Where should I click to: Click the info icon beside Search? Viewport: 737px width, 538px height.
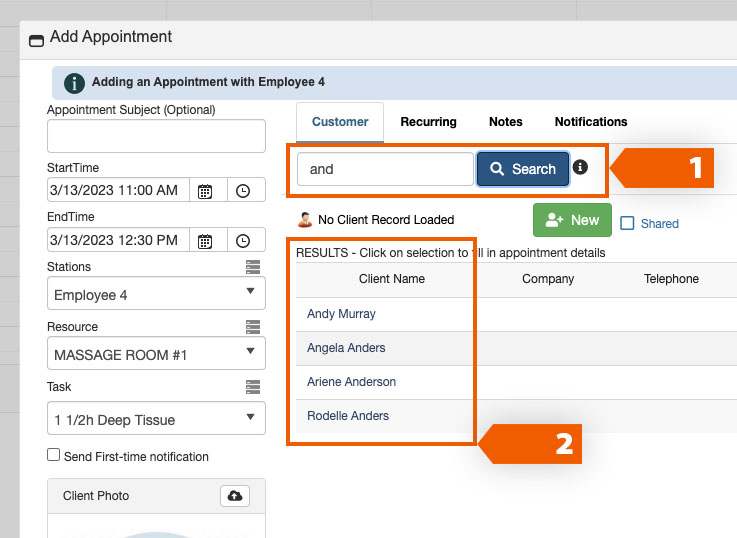point(580,168)
